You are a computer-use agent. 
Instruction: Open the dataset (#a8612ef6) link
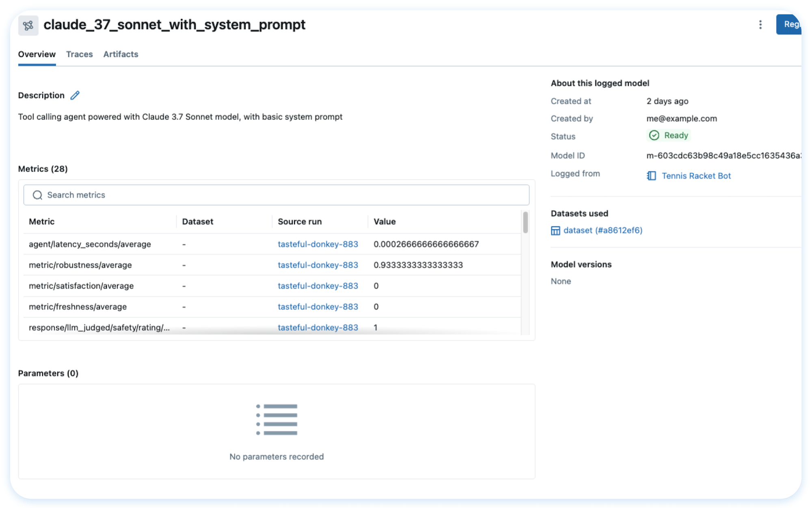tap(603, 230)
